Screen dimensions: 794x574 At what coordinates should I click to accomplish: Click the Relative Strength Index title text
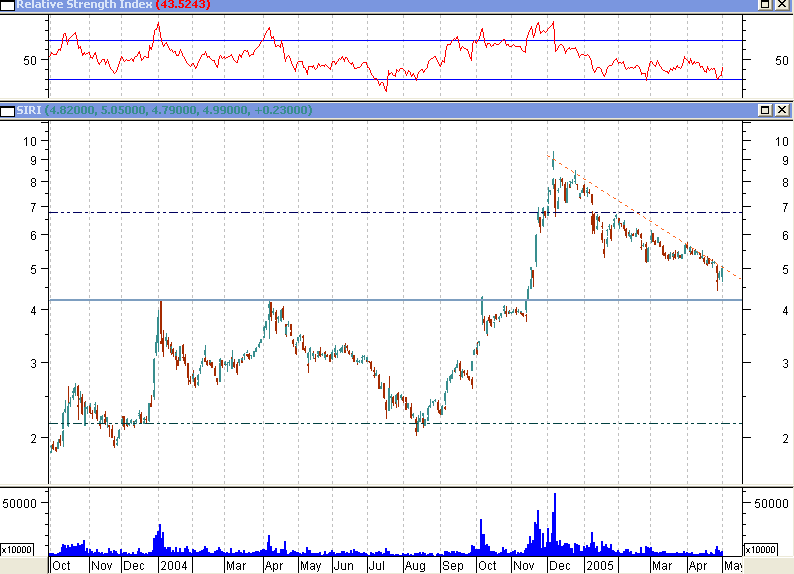pos(85,5)
